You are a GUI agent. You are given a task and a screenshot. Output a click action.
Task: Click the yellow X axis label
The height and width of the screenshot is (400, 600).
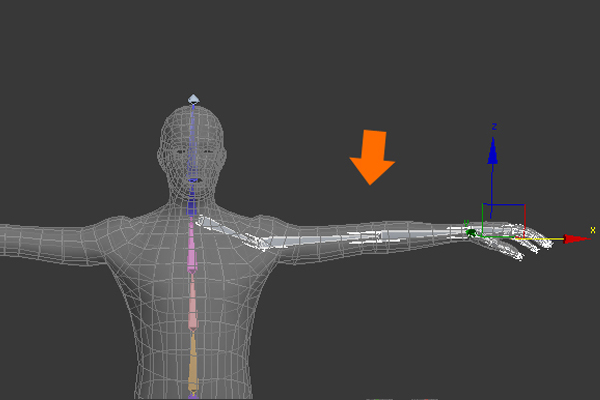pyautogui.click(x=593, y=230)
